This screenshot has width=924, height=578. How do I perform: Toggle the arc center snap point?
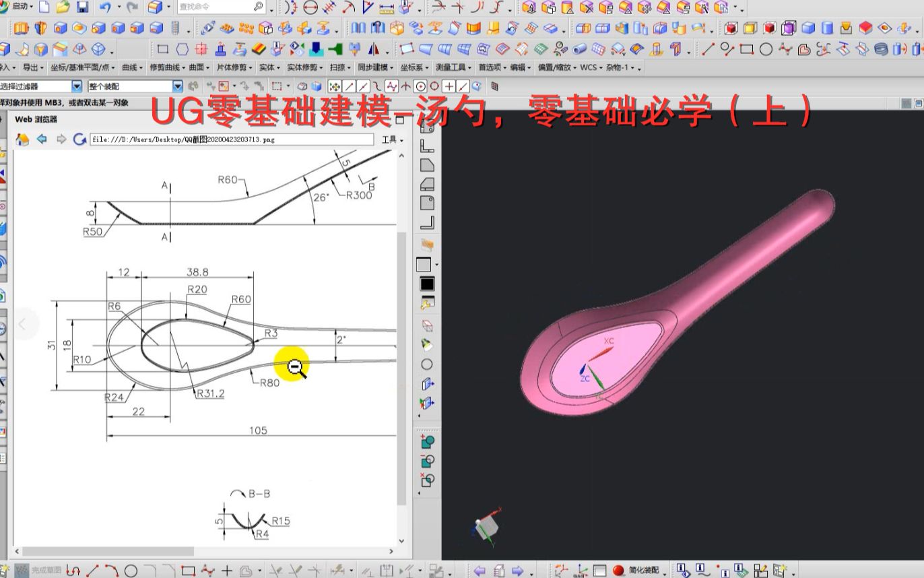(x=420, y=86)
